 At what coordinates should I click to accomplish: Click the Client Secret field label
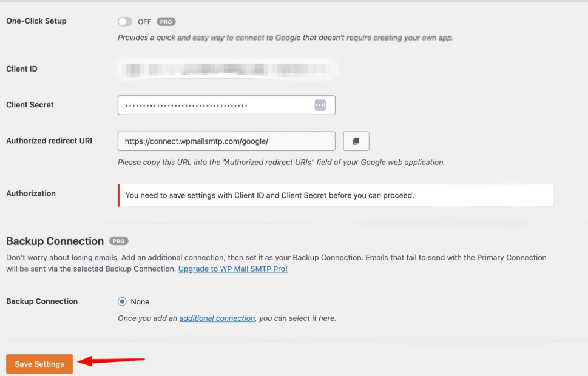(x=30, y=105)
